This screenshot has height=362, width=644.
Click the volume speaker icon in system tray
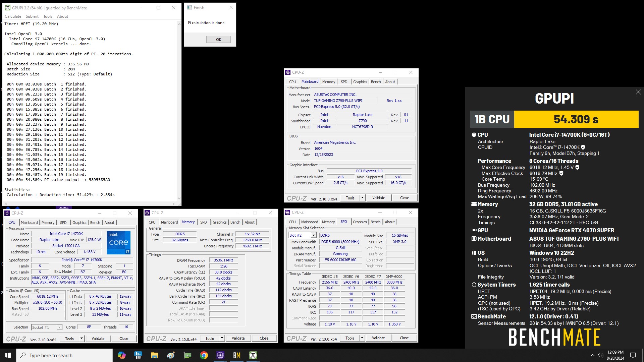tap(600, 355)
